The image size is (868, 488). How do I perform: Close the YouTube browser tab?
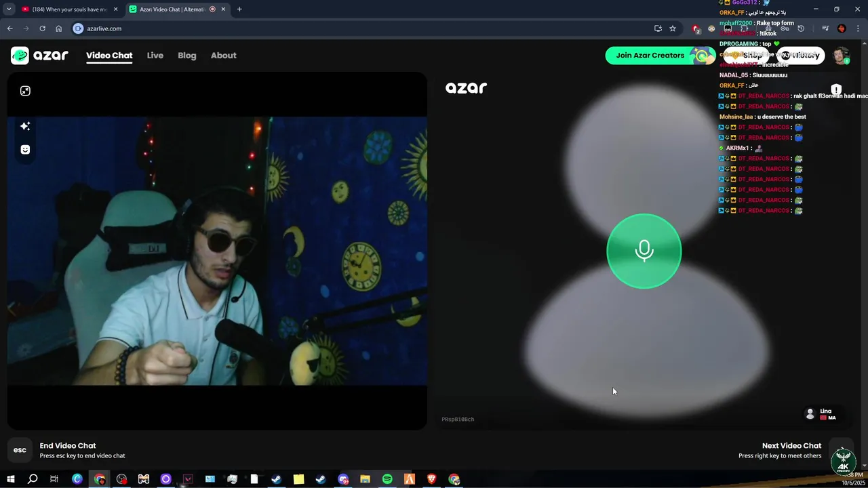click(x=116, y=9)
